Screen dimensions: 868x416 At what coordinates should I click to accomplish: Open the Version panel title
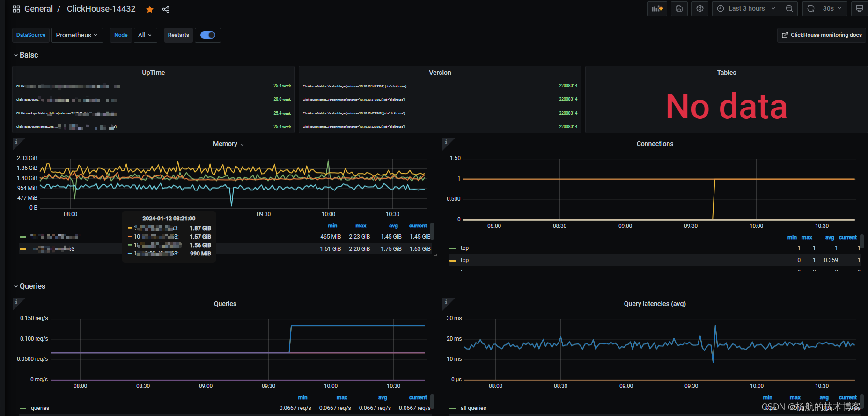440,73
